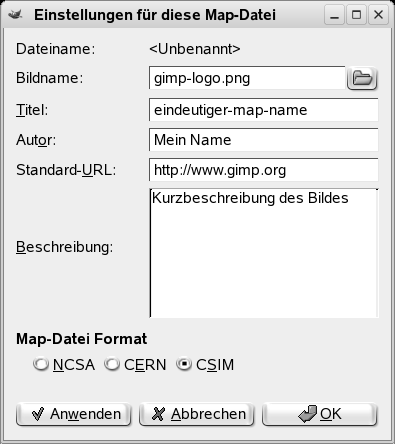
Task: Click the Dateiname label
Action: pyautogui.click(x=56, y=49)
